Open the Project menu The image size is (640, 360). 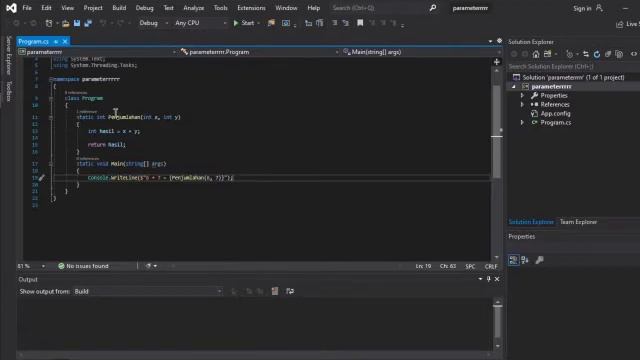coord(93,8)
